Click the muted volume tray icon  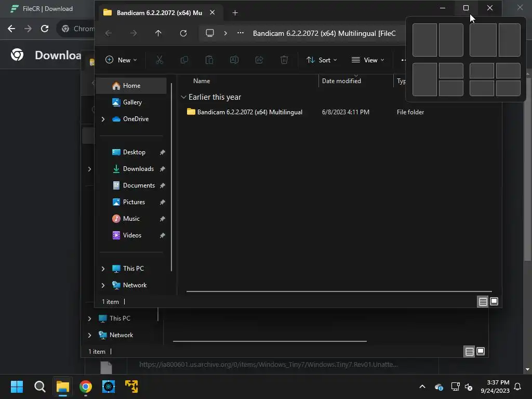coord(469,387)
